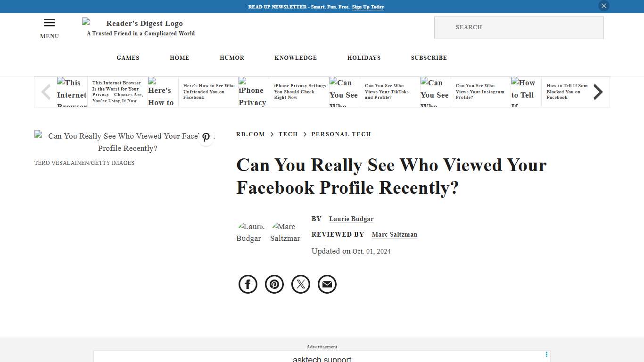Advance the article carousel with right chevron
This screenshot has height=362, width=644.
(598, 91)
